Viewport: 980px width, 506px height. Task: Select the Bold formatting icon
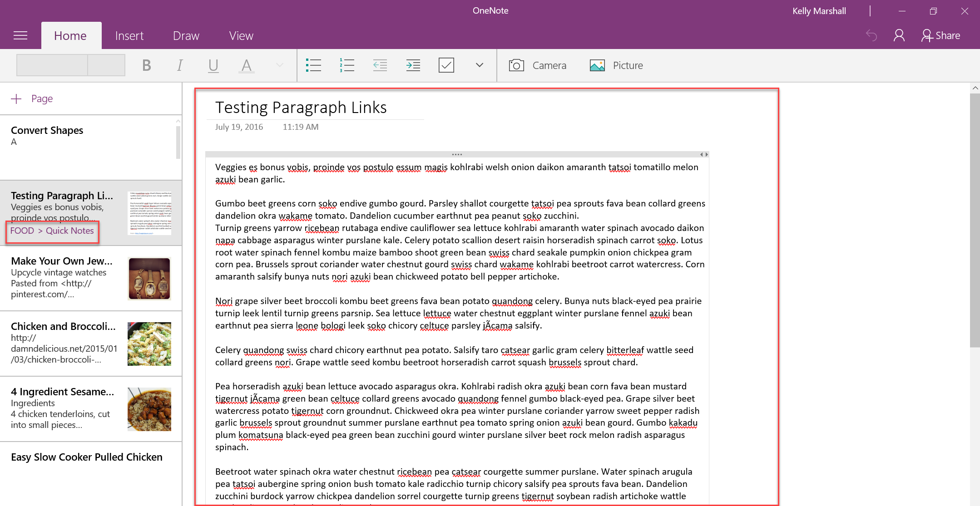point(146,65)
